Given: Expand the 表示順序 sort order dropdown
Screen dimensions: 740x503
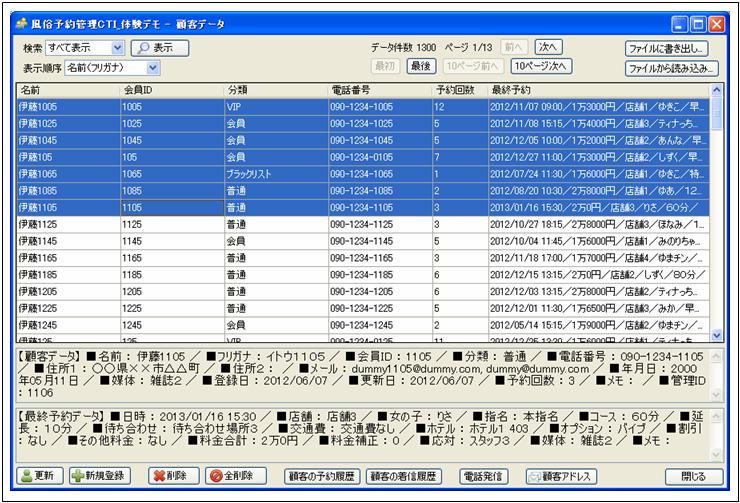Looking at the screenshot, I should click(153, 68).
